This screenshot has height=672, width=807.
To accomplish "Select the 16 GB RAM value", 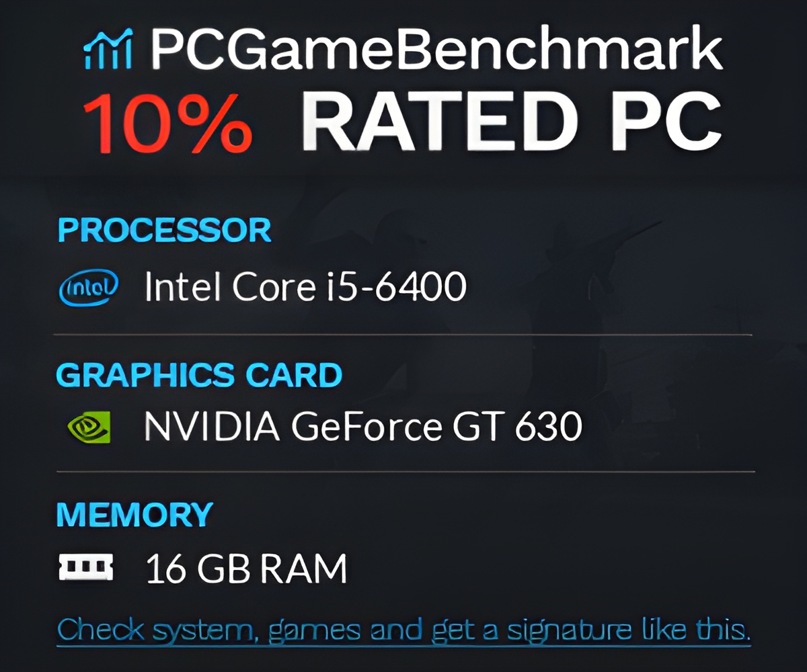I will pos(246,569).
